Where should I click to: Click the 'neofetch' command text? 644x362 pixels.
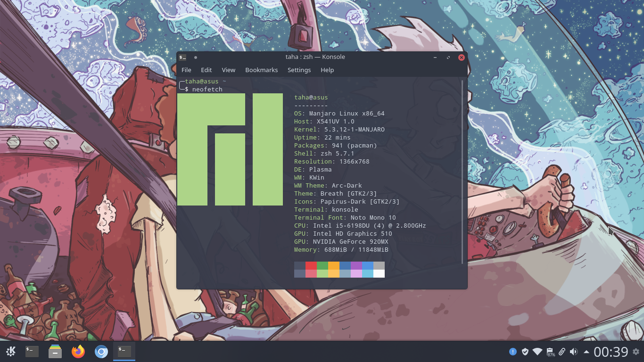click(x=207, y=89)
